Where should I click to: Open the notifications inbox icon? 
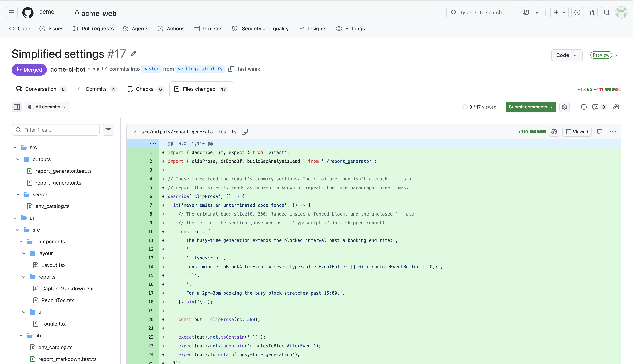coord(606,12)
